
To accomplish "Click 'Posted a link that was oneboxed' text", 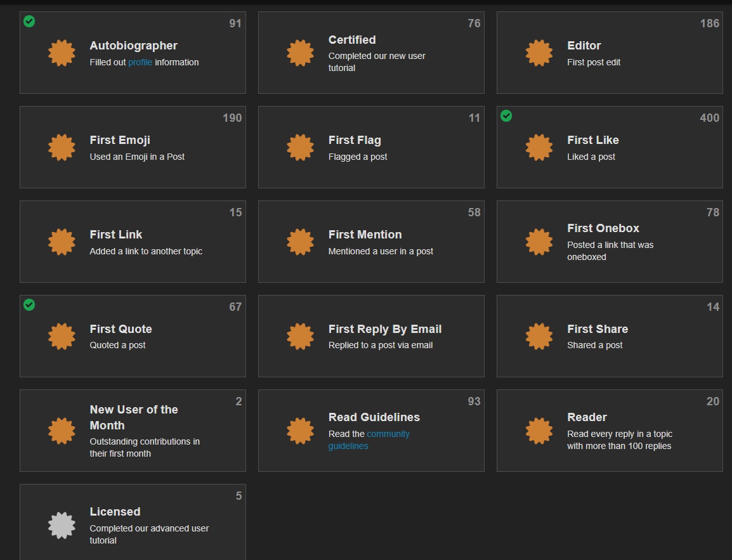I will tap(610, 251).
